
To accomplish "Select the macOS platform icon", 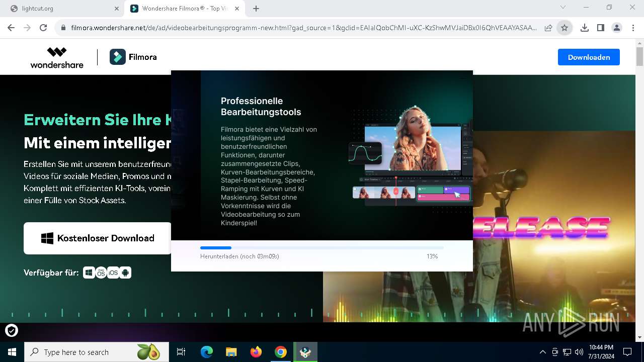I will tap(101, 273).
